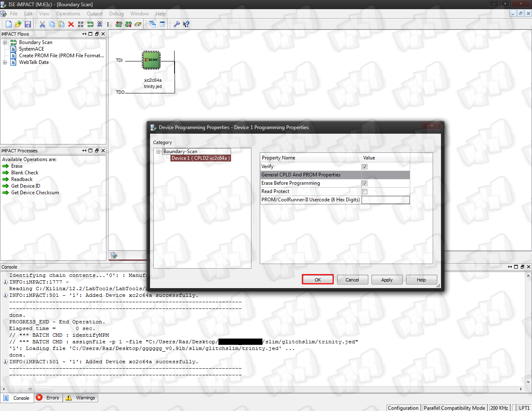Click the Blank Check operation
Image resolution: width=532 pixels, height=411 pixels.
click(25, 173)
